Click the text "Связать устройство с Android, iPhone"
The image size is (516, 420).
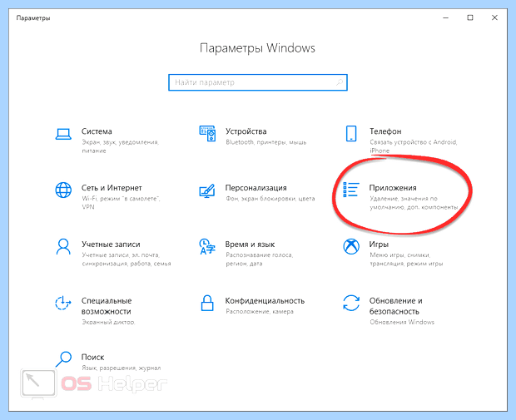(413, 146)
